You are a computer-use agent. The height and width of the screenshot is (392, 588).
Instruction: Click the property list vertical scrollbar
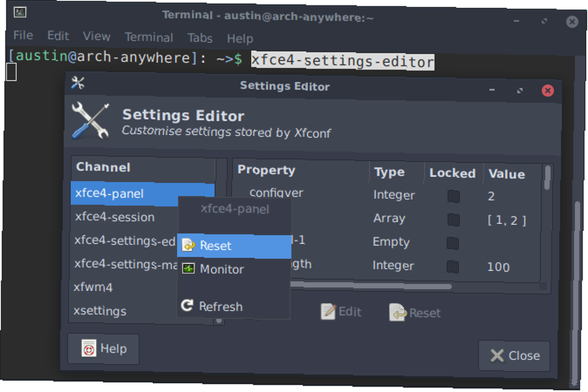pyautogui.click(x=547, y=178)
